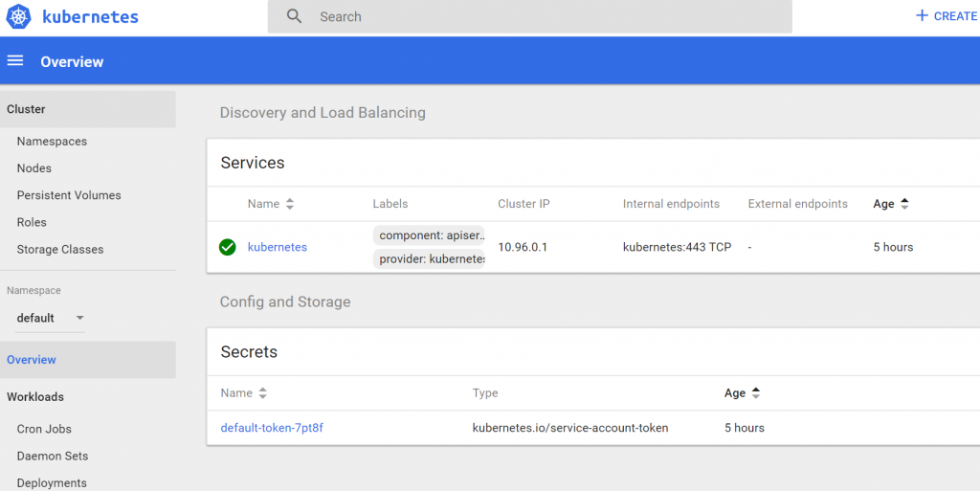Open Persistent Volumes page
This screenshot has height=491, width=980.
point(69,195)
